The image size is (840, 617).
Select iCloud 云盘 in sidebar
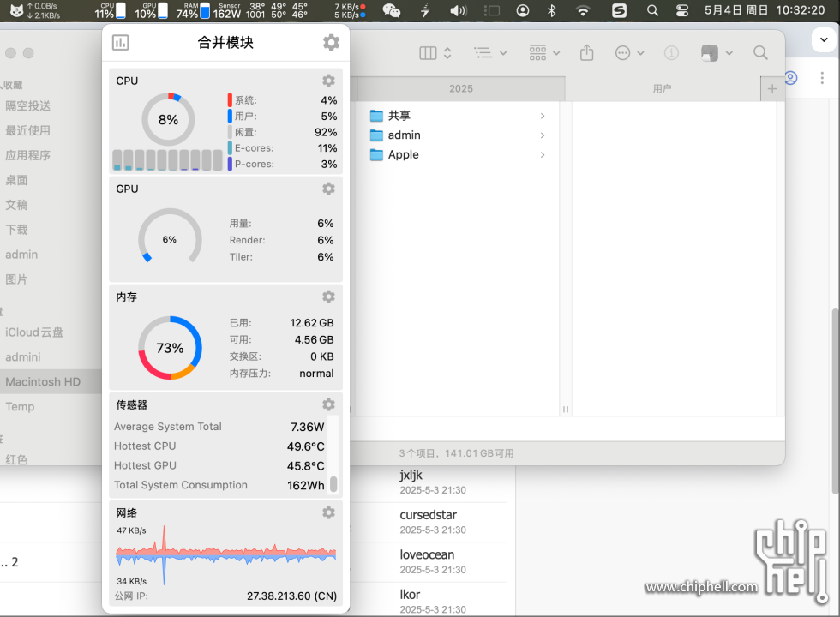pyautogui.click(x=34, y=332)
